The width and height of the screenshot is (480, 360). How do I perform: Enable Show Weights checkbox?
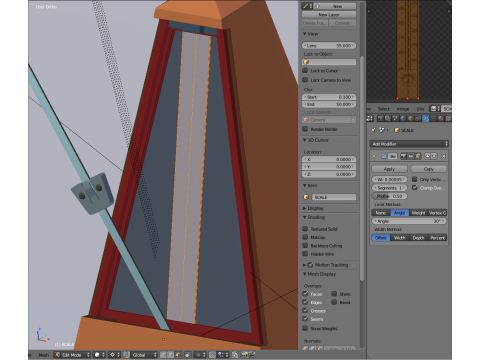click(x=305, y=328)
